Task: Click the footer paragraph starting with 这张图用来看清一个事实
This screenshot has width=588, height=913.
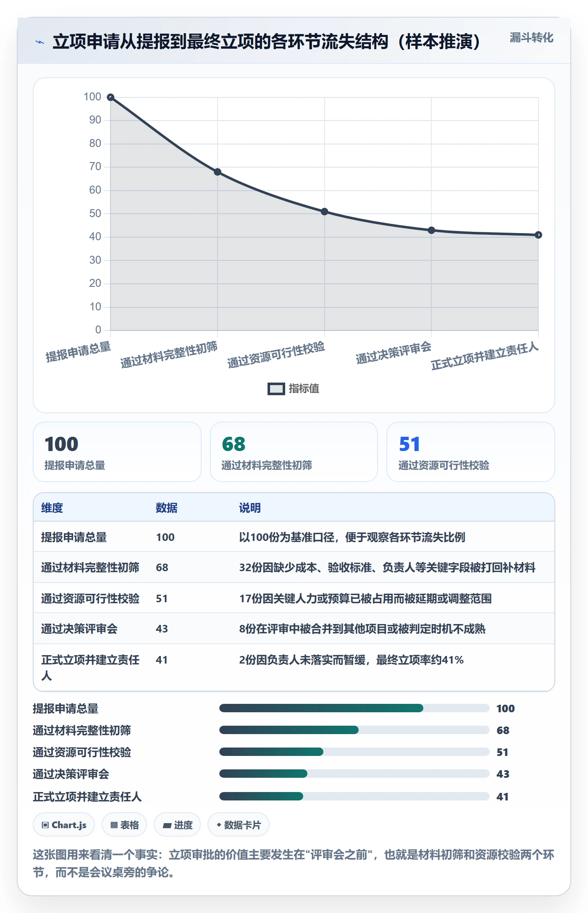Action: (294, 863)
